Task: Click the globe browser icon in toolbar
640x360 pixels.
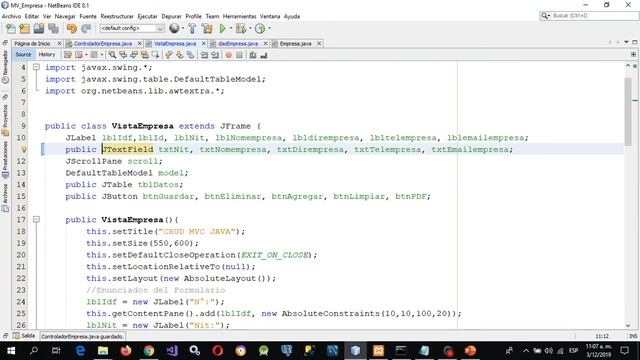Action: point(174,28)
